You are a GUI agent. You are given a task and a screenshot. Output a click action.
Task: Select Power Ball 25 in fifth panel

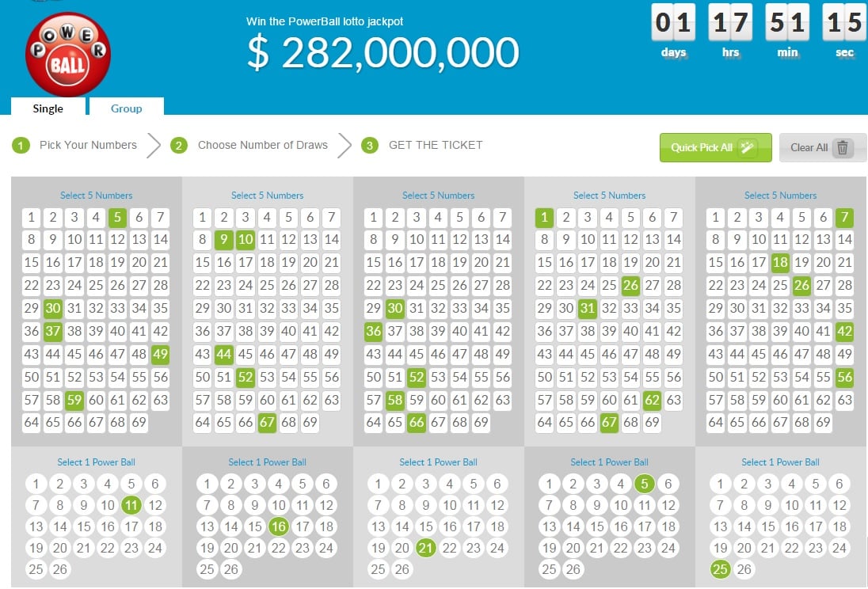click(x=720, y=569)
